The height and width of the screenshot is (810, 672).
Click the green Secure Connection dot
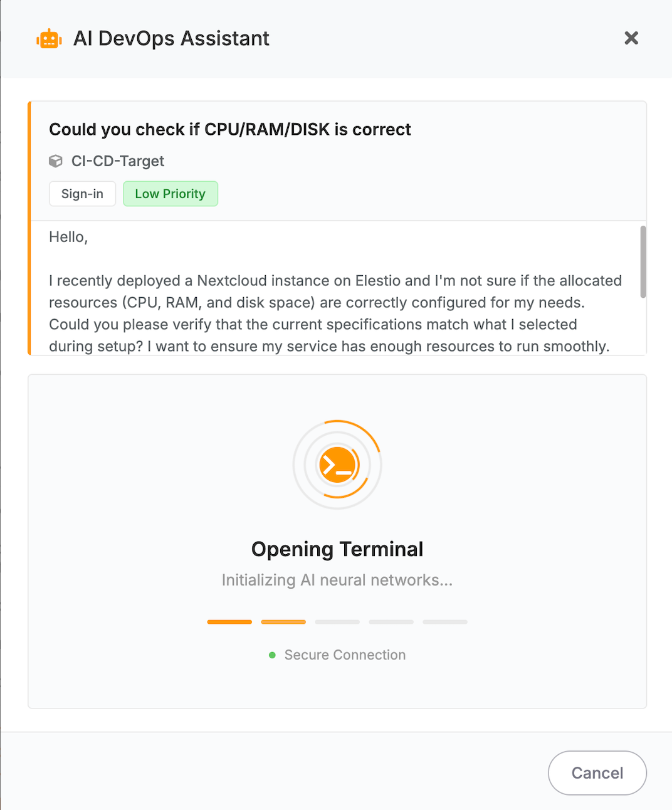pyautogui.click(x=272, y=655)
